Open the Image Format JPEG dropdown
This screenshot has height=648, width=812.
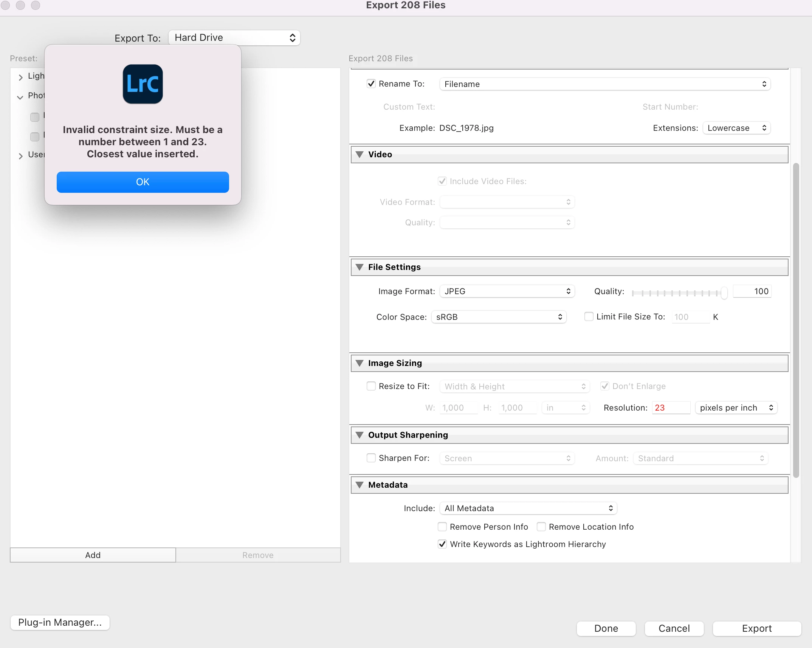(507, 291)
